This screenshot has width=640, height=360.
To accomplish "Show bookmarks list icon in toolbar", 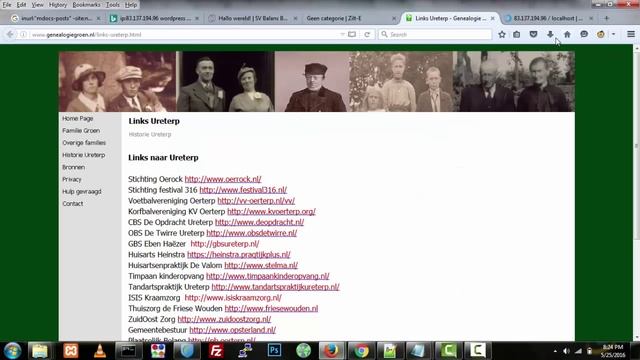I will [x=517, y=35].
